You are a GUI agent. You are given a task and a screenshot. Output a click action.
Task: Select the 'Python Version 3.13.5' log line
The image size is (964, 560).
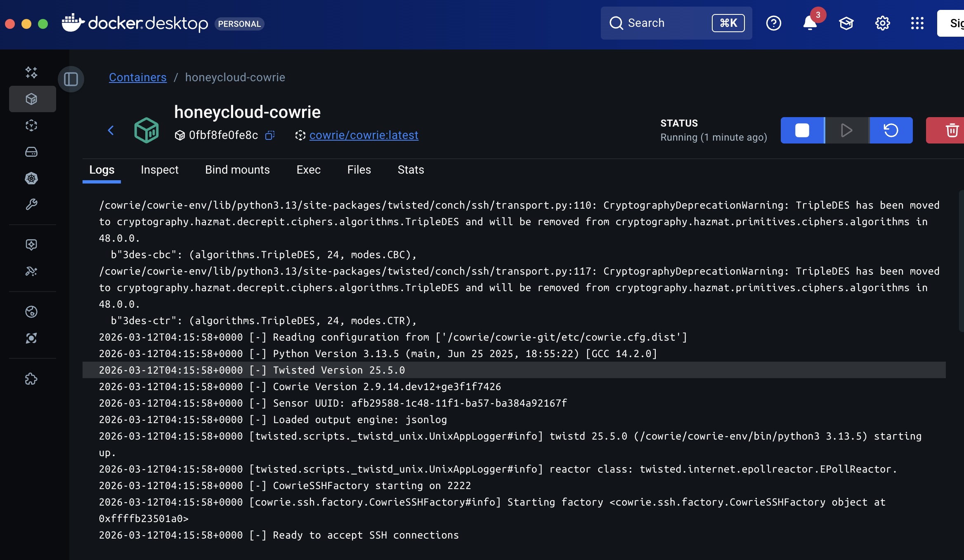tap(514, 353)
